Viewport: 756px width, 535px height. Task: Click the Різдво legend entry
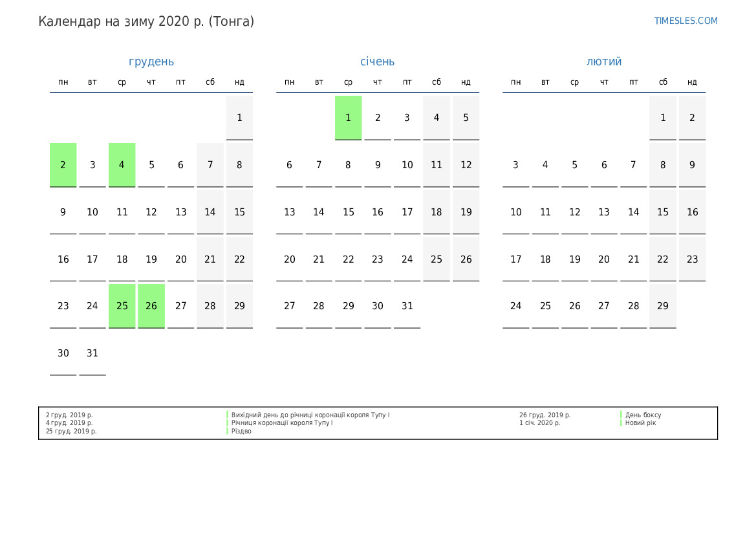click(241, 431)
